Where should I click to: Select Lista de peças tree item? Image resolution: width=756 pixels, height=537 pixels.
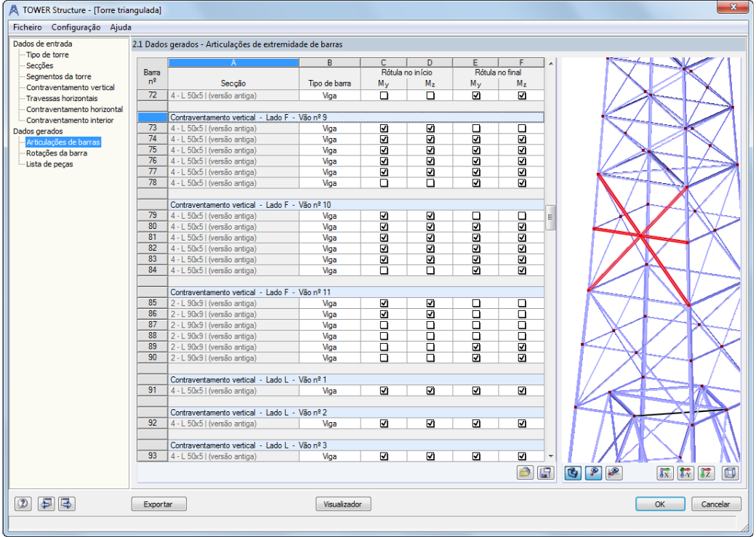(x=49, y=164)
